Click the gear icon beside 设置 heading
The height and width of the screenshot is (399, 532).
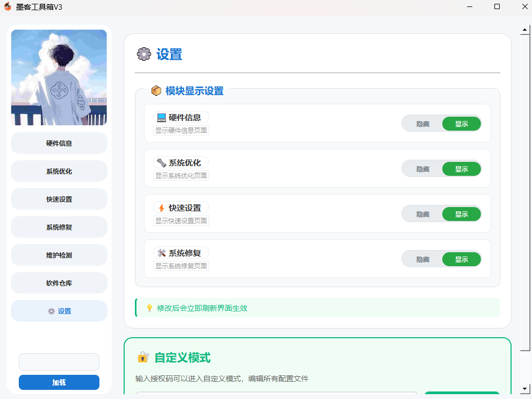pyautogui.click(x=144, y=54)
